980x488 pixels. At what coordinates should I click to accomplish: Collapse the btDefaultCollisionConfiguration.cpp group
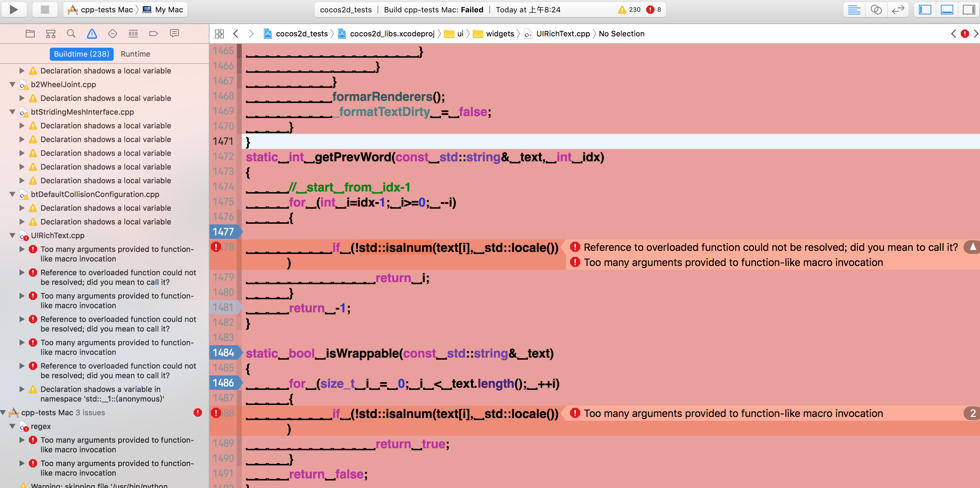pos(12,194)
